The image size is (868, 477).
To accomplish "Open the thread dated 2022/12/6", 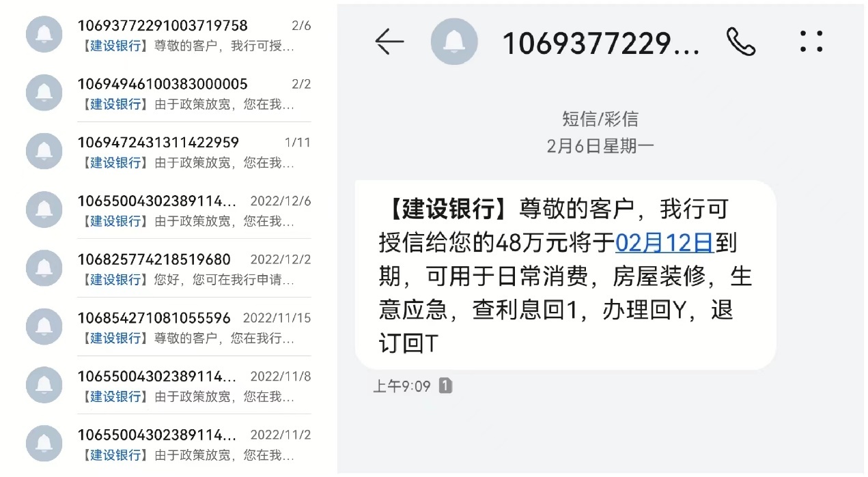I will pos(169,209).
